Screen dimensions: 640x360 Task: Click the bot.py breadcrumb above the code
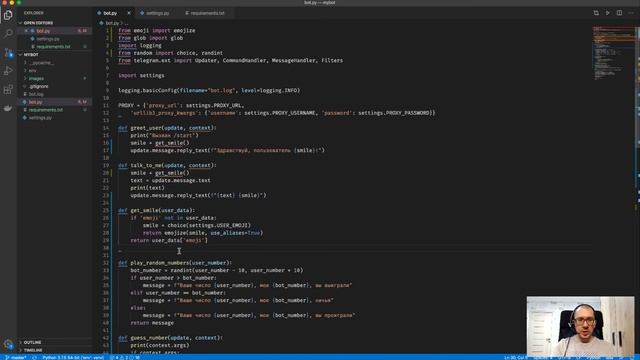click(111, 23)
